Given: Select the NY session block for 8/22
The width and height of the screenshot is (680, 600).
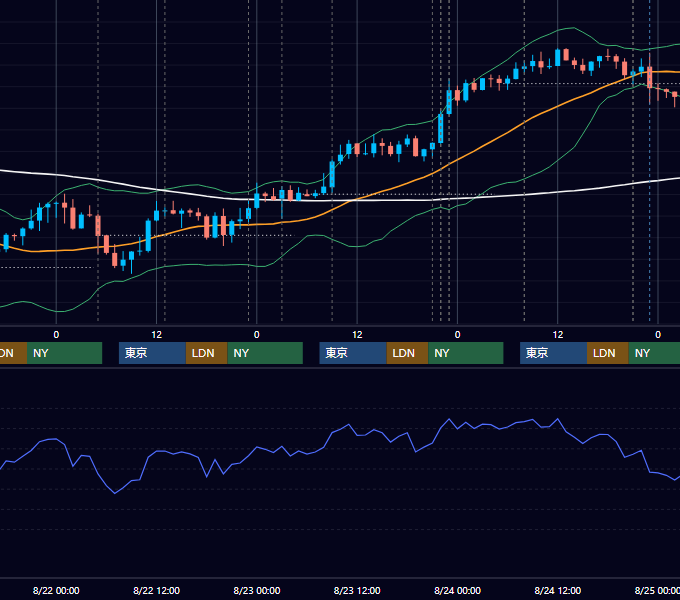Looking at the screenshot, I should 265,353.
